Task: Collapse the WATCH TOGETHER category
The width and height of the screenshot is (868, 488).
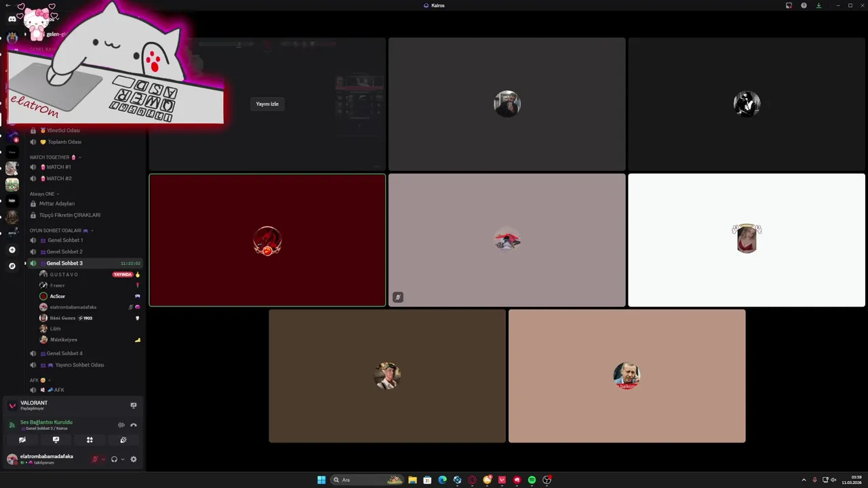Action: 56,157
